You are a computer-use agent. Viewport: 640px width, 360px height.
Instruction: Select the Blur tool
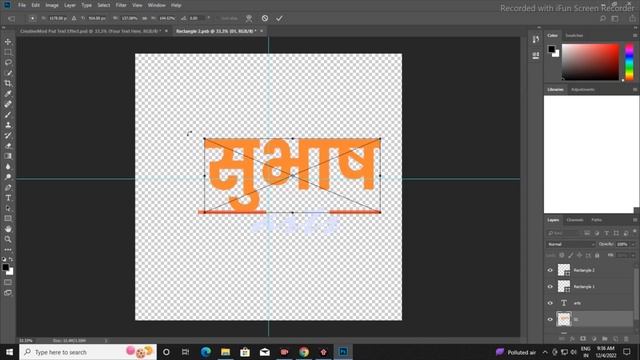[x=8, y=167]
